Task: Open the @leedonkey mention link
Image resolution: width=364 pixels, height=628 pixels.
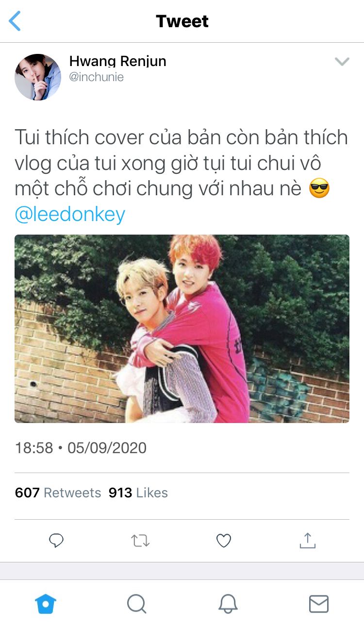Action: pos(70,214)
